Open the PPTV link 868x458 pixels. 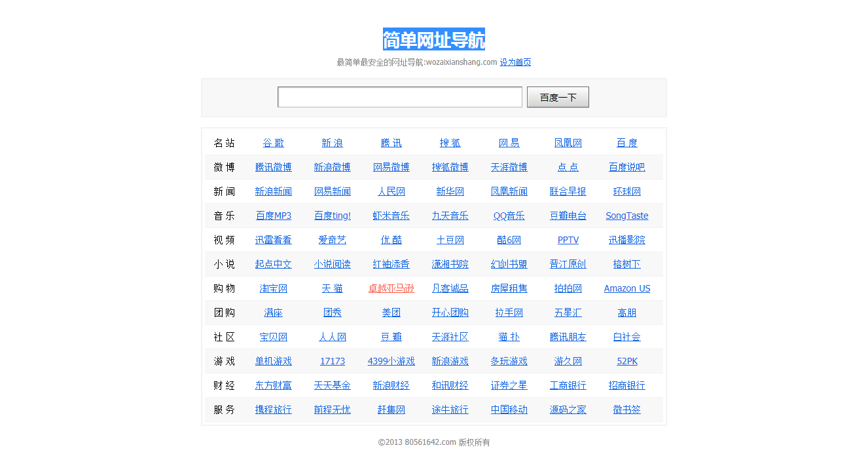pos(568,240)
